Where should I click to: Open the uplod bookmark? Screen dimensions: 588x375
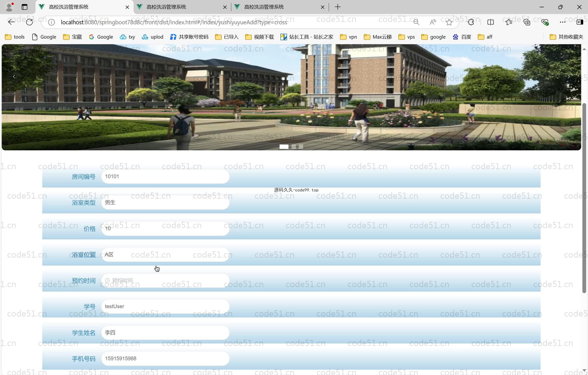pos(152,37)
